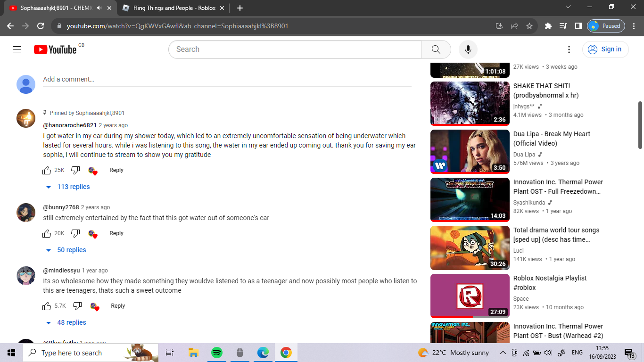Grab the page vertical scrollbar
This screenshot has height=362, width=644.
[x=640, y=125]
